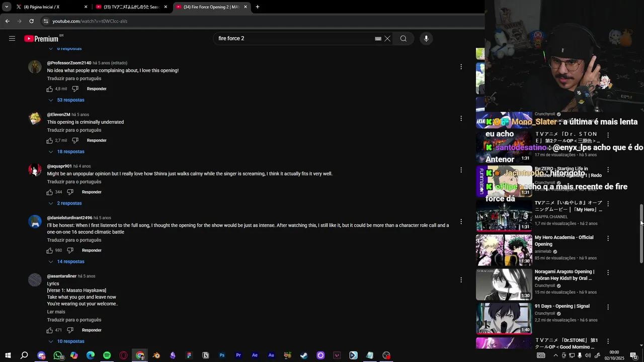Open Chrome tab search dropdown
Viewport: 644px width, 362px height.
7,7
